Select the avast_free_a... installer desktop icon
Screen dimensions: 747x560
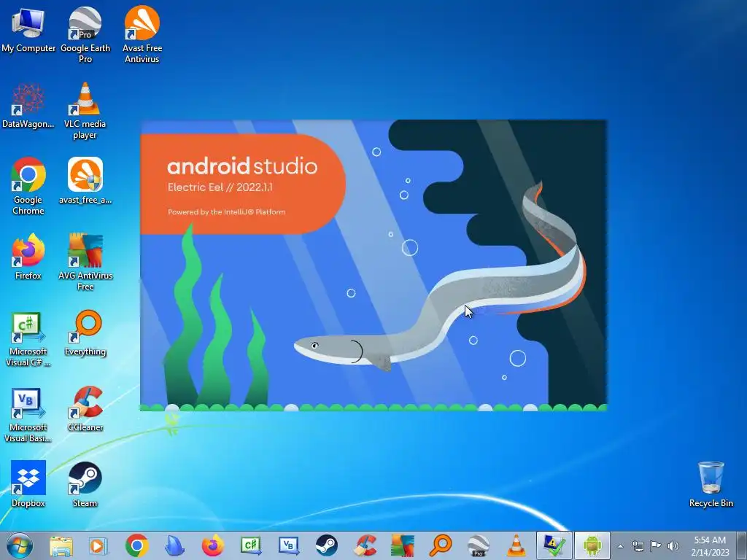(x=85, y=181)
